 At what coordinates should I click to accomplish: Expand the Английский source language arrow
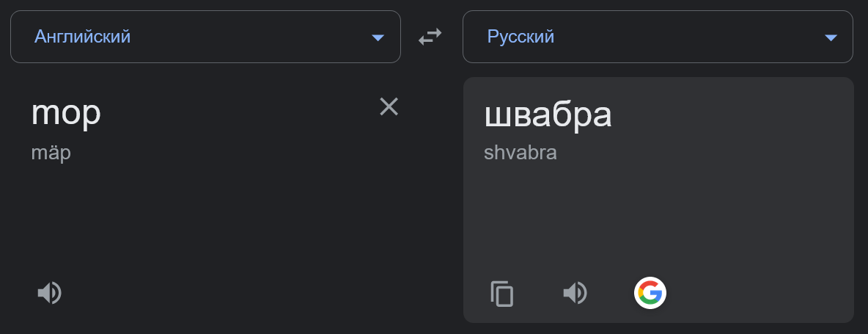pyautogui.click(x=378, y=37)
